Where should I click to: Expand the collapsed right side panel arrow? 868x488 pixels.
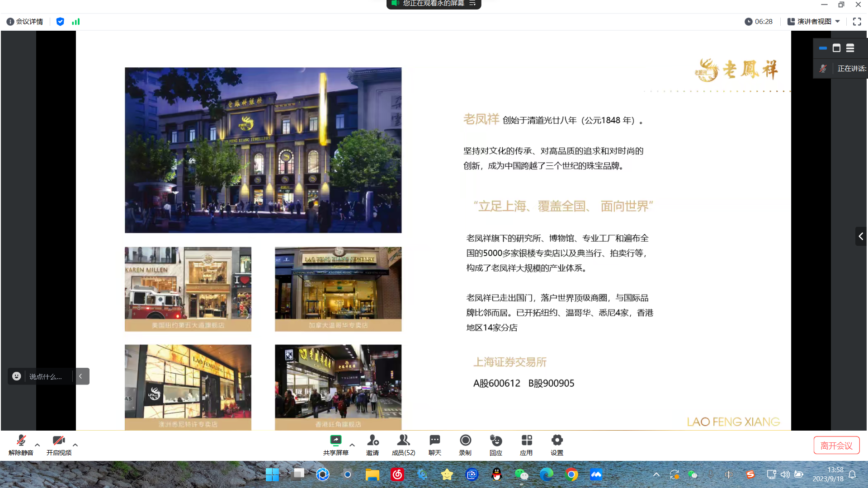(x=861, y=236)
